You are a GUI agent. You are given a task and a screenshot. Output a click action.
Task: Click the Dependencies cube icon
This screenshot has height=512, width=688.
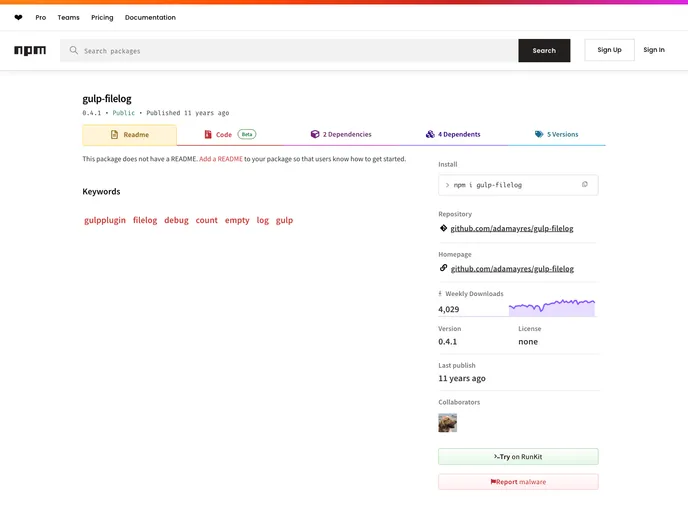315,134
